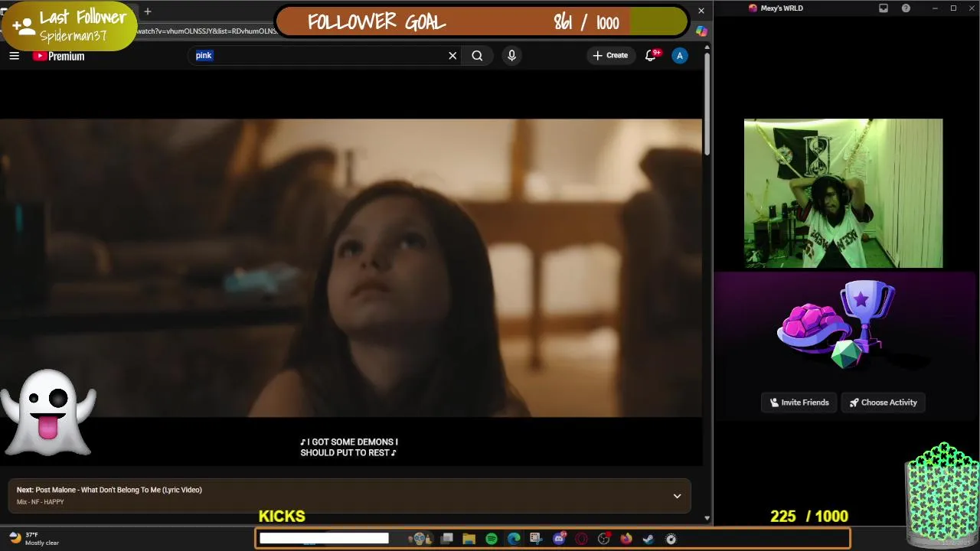Open OBS Studio from taskbar
Viewport: 980px width, 551px height.
604,539
